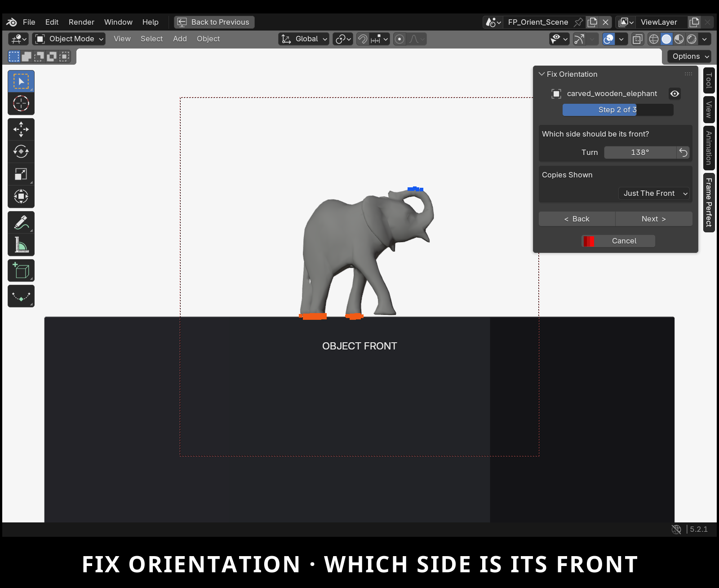719x588 pixels.
Task: Create a new scene copy icon
Action: coord(593,22)
